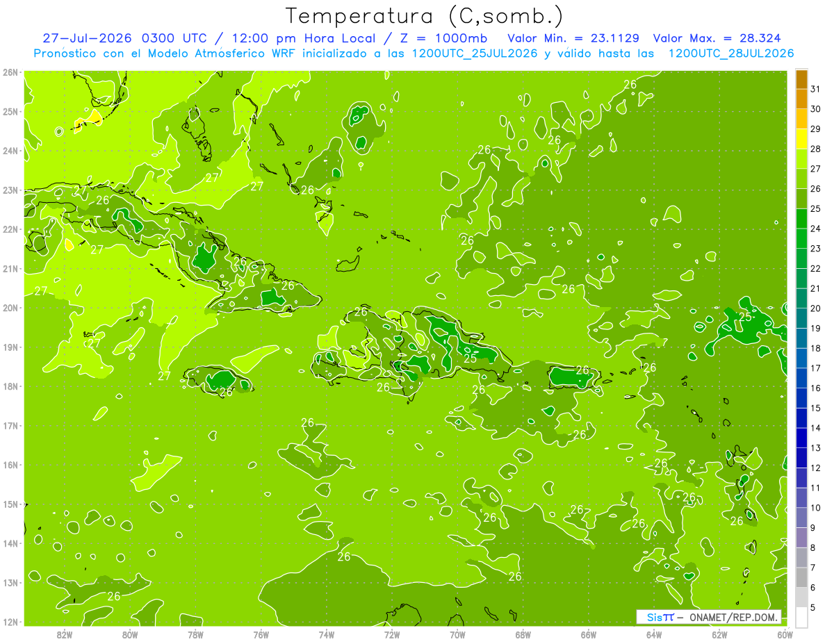Screen dimensions: 834x644
Task: Click the 68W longitude axis label
Action: pos(523,634)
